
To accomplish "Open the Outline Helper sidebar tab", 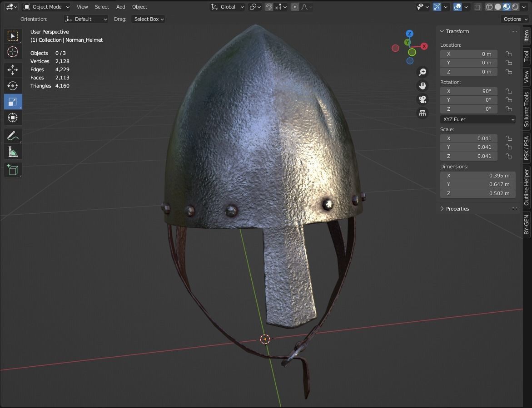I will pyautogui.click(x=526, y=187).
